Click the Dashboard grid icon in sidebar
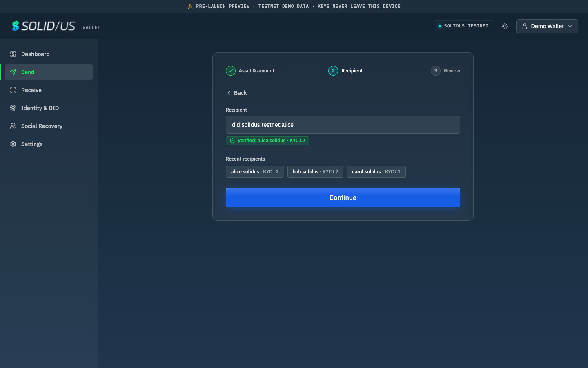Image resolution: width=588 pixels, height=368 pixels. tap(13, 54)
